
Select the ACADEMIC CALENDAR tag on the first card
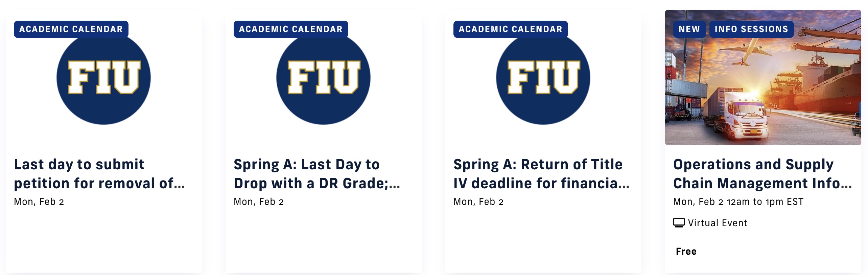click(71, 29)
